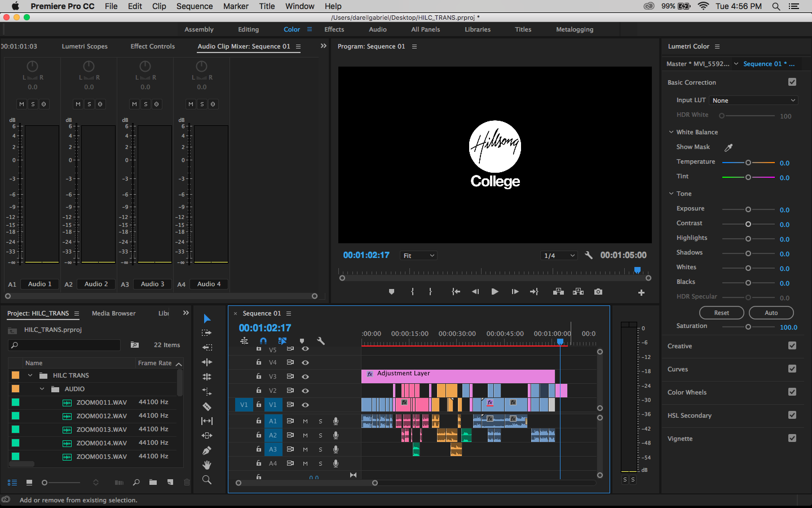Open the Button Editor plus icon
812x508 pixels.
coord(641,292)
